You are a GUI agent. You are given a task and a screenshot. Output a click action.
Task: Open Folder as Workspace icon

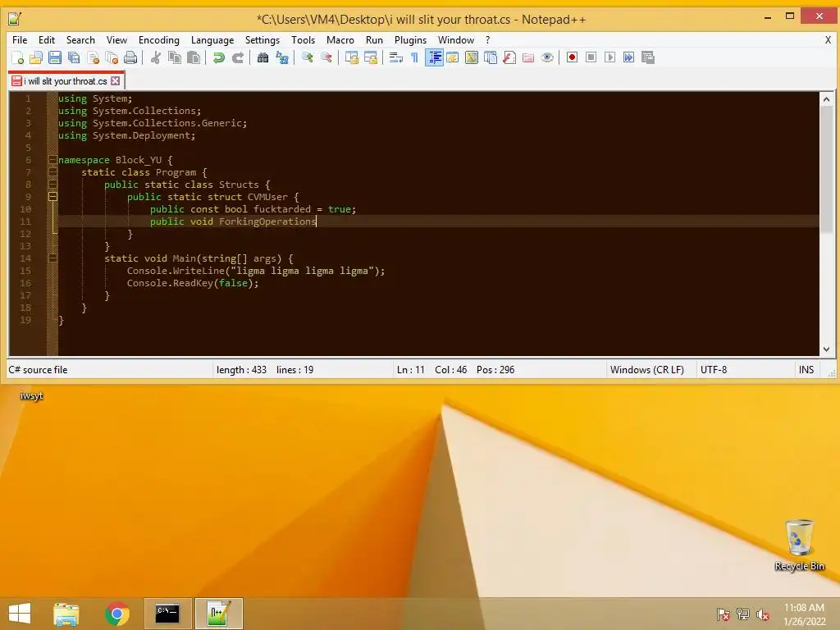click(528, 57)
